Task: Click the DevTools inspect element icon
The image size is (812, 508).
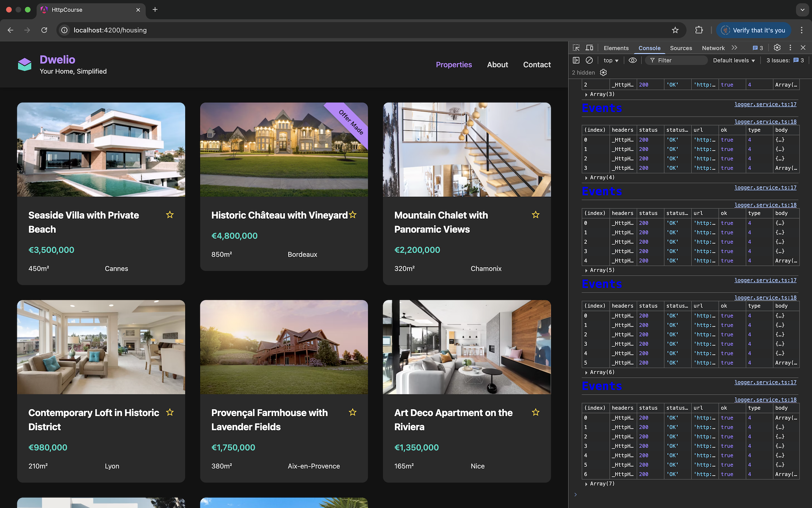Action: tap(576, 48)
